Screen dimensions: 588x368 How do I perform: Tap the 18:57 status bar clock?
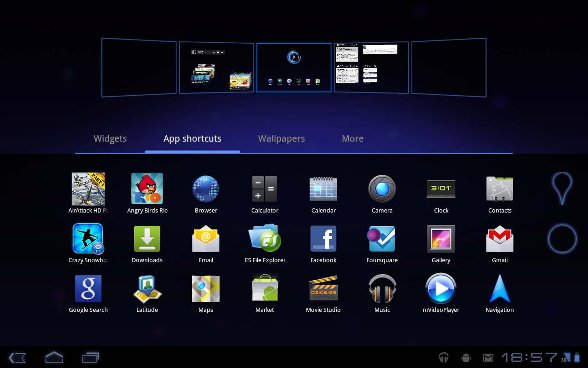pos(529,357)
